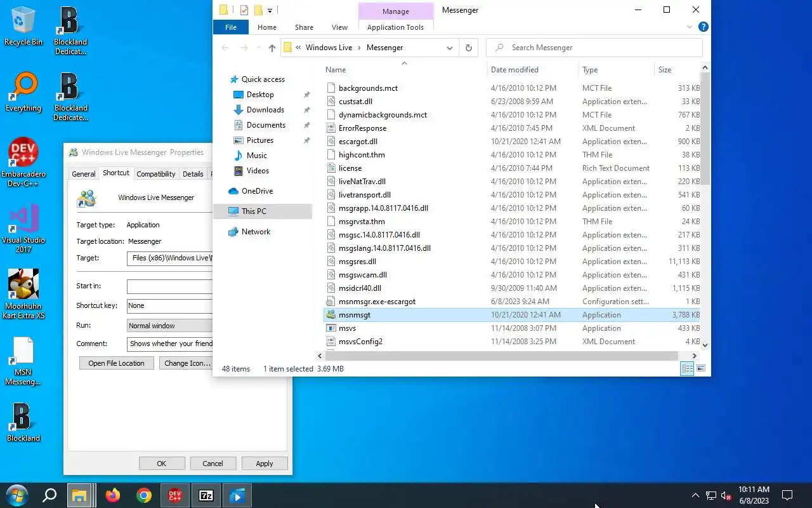Click the Target path field
812x508 pixels.
pyautogui.click(x=170, y=258)
